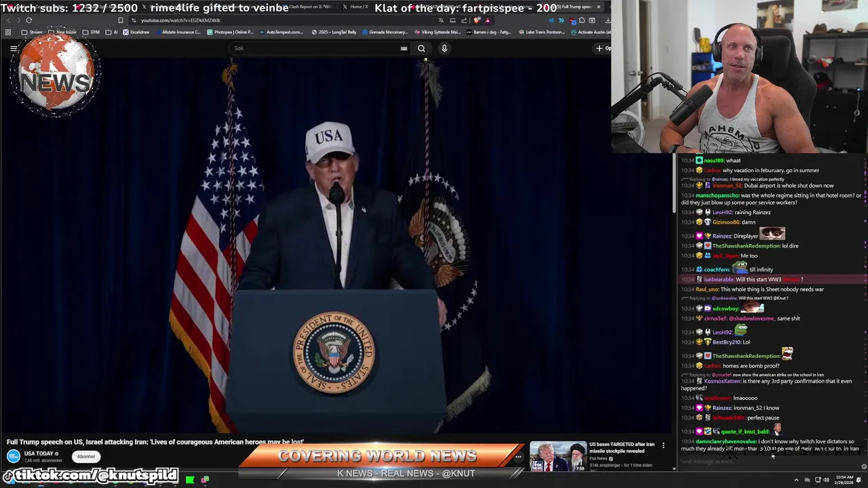Open the Stream bookmarks folder

click(x=32, y=32)
